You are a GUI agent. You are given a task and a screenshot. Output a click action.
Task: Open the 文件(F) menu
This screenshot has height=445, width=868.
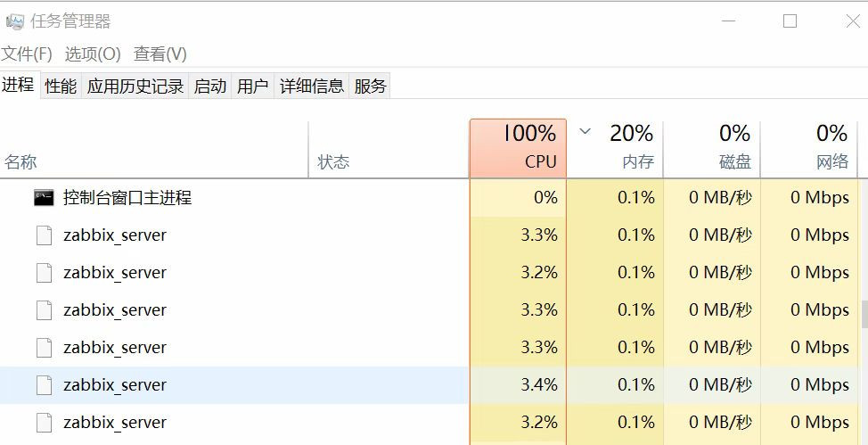[27, 54]
